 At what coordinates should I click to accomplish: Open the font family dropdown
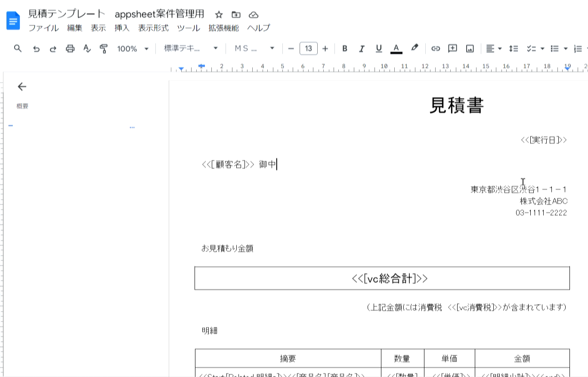click(254, 49)
